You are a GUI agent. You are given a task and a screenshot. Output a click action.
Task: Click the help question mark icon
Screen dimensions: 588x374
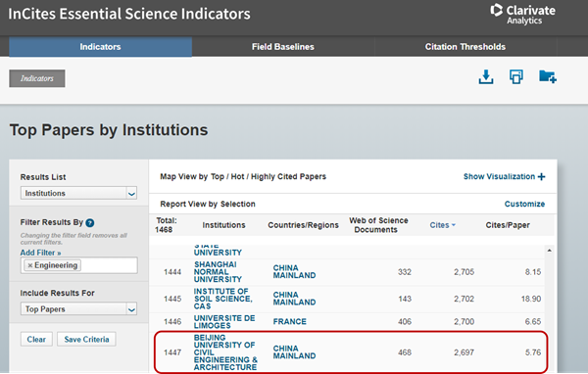[90, 223]
